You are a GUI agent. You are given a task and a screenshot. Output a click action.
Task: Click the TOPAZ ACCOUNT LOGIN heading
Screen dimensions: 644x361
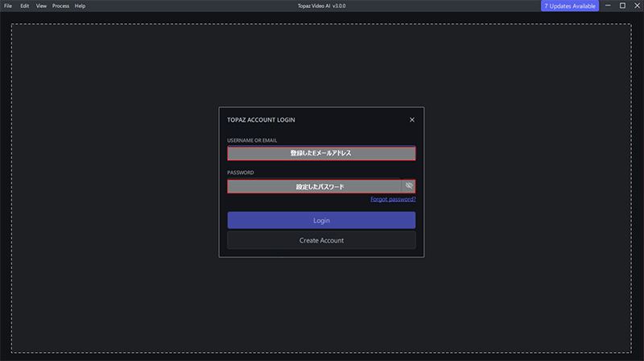[261, 120]
